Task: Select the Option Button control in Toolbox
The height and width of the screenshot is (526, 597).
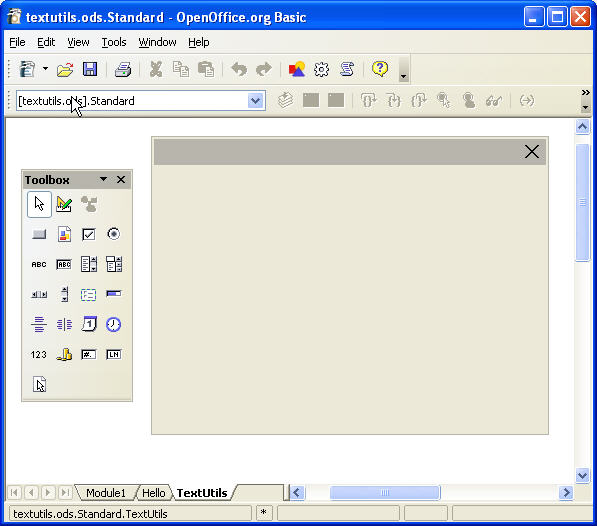Action: [x=113, y=234]
